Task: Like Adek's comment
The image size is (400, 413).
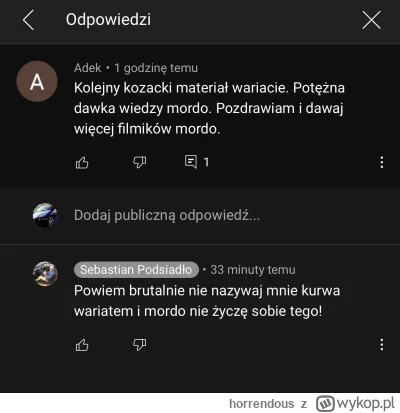Action: pyautogui.click(x=82, y=162)
